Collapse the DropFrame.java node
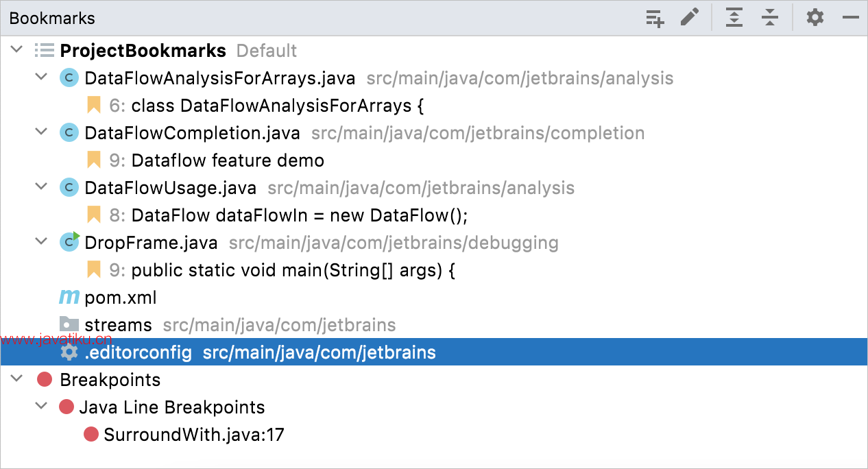This screenshot has height=469, width=868. 42,243
